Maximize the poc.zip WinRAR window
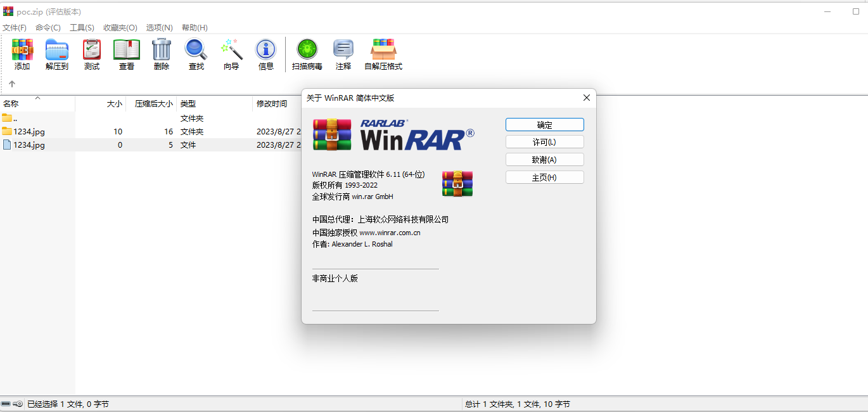 tap(856, 11)
